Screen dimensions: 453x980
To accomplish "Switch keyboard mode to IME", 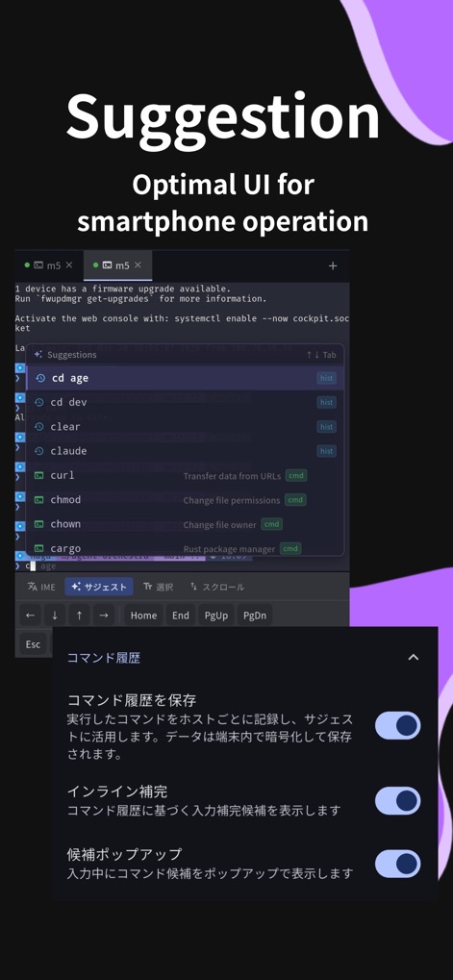I will pyautogui.click(x=41, y=587).
